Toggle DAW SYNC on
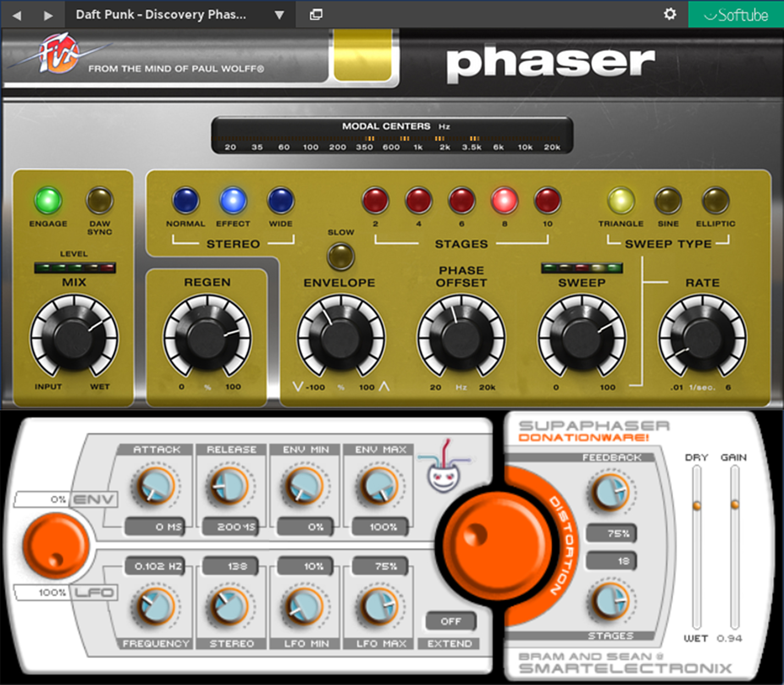The image size is (784, 685). [x=100, y=201]
